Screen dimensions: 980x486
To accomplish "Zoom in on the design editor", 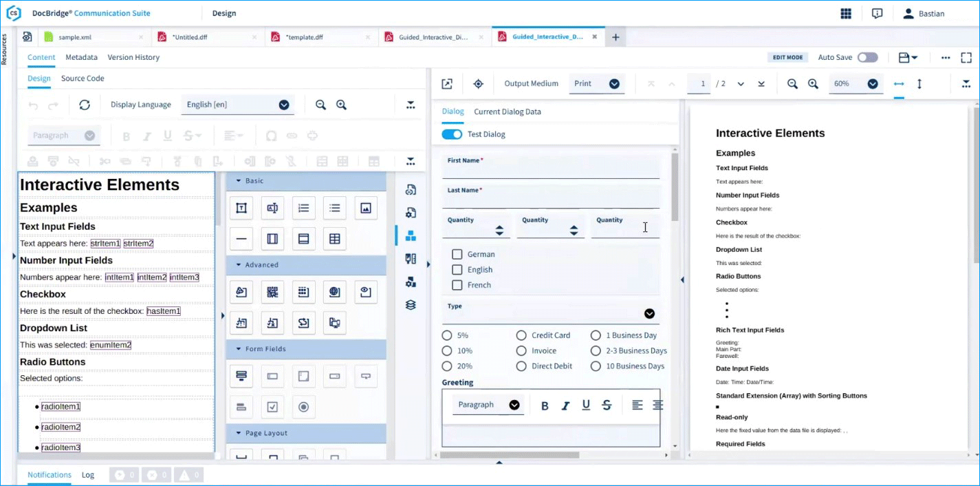I will click(x=341, y=105).
